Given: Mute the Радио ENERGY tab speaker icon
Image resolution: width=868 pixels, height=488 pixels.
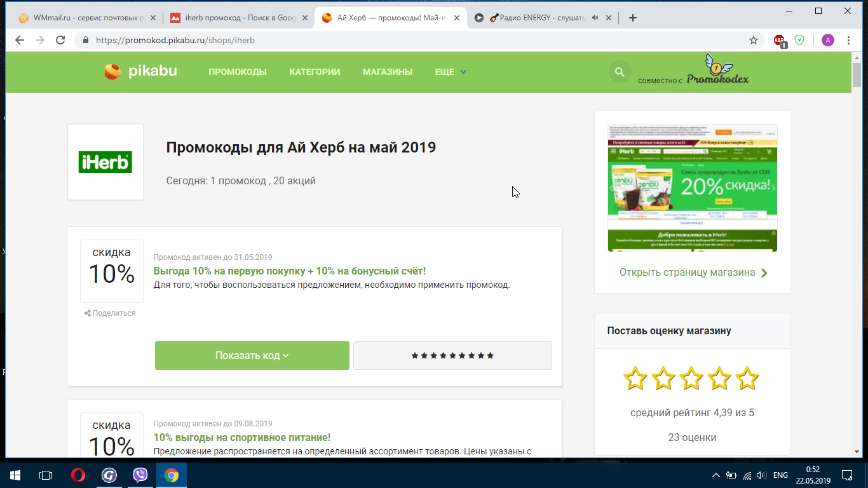Looking at the screenshot, I should tap(595, 18).
